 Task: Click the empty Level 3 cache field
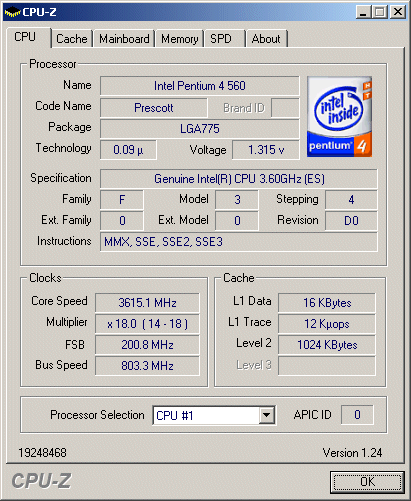click(x=327, y=366)
